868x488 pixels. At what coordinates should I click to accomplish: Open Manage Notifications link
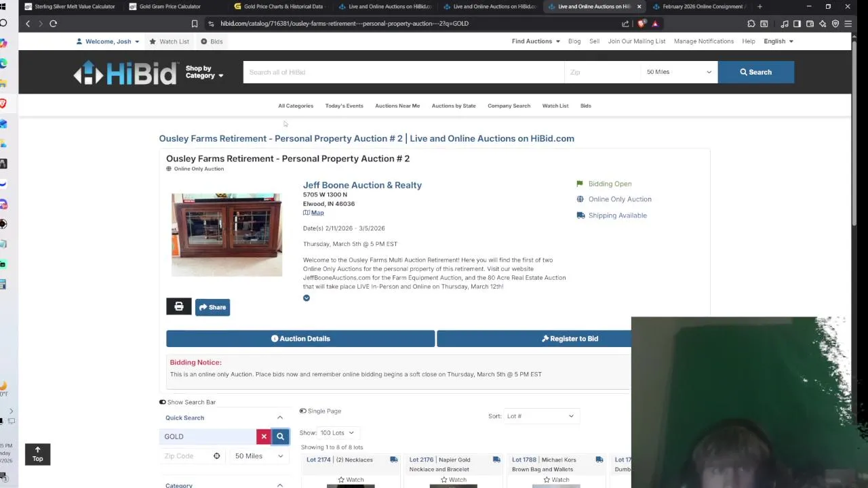[x=704, y=41]
